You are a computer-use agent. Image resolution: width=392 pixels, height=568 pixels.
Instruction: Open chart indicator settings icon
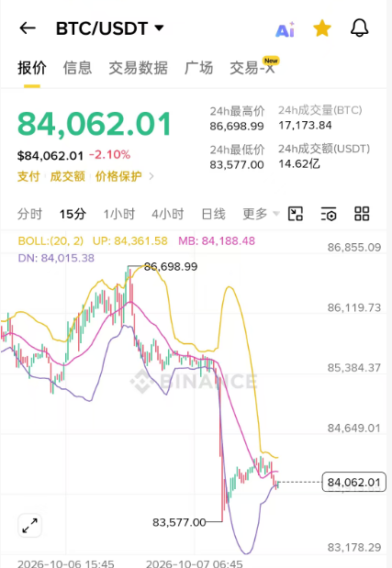coord(329,214)
